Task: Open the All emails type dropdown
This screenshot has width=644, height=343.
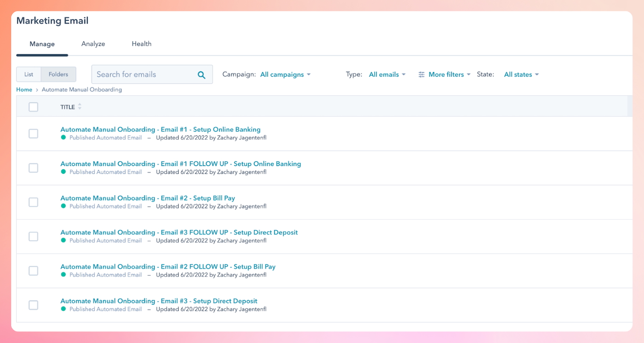Action: 387,75
